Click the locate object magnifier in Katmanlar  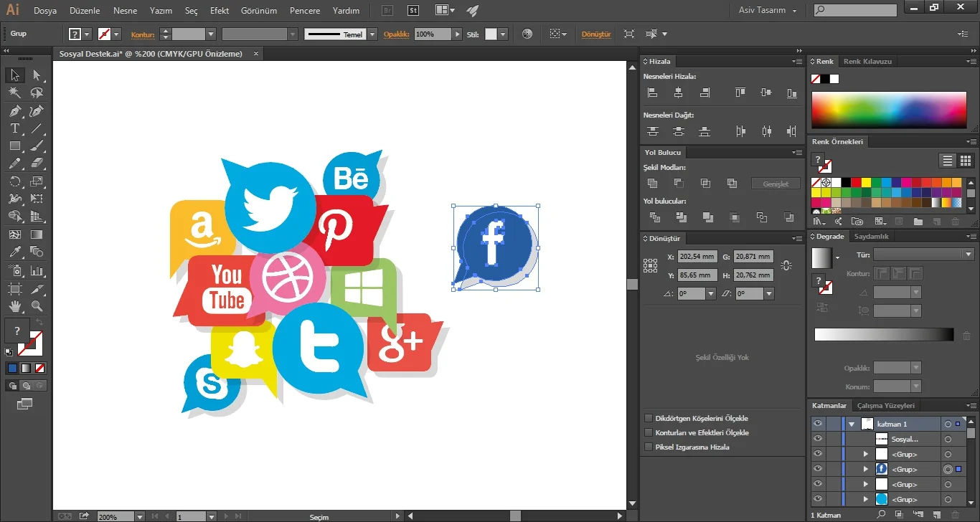pyautogui.click(x=882, y=514)
